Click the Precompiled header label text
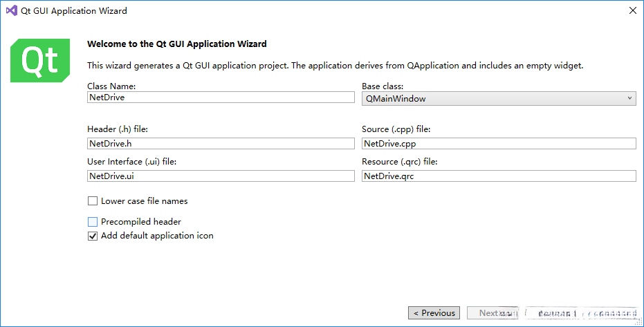Screen dimensions: 644x327 pos(141,222)
